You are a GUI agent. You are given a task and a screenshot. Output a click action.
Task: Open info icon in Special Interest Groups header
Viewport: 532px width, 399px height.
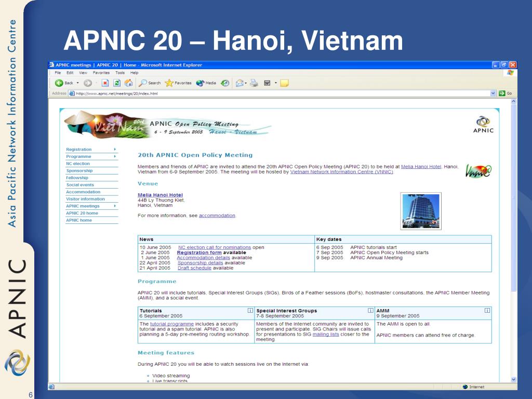(370, 311)
